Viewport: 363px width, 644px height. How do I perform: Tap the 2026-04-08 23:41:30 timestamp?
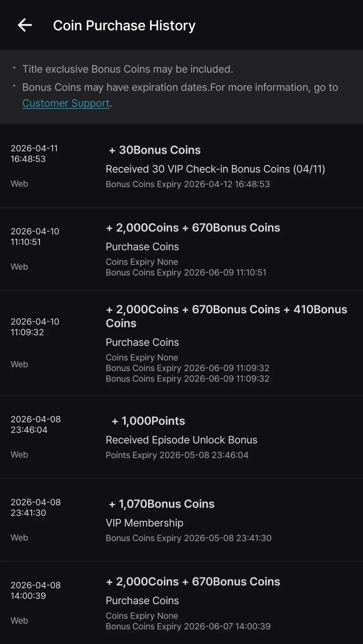36,507
